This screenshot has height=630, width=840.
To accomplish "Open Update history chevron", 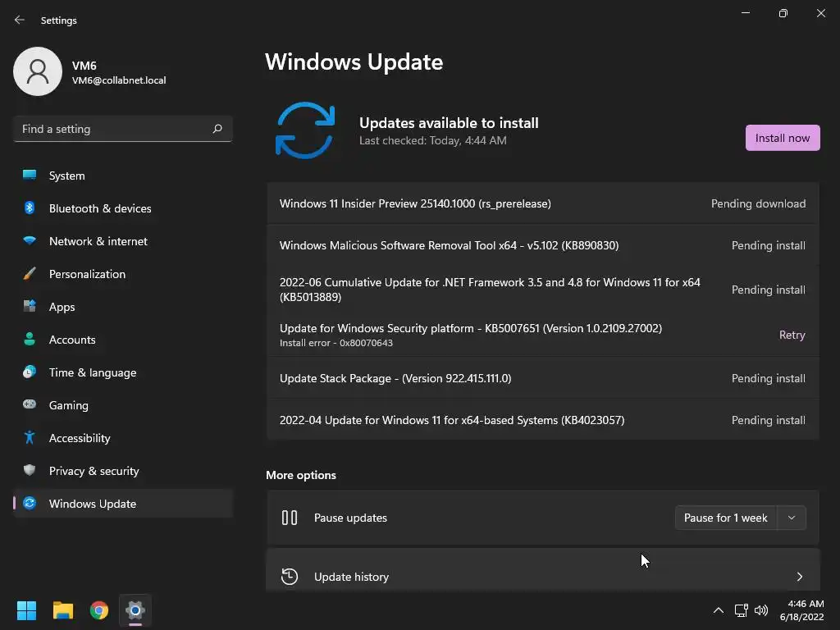I will pos(799,577).
